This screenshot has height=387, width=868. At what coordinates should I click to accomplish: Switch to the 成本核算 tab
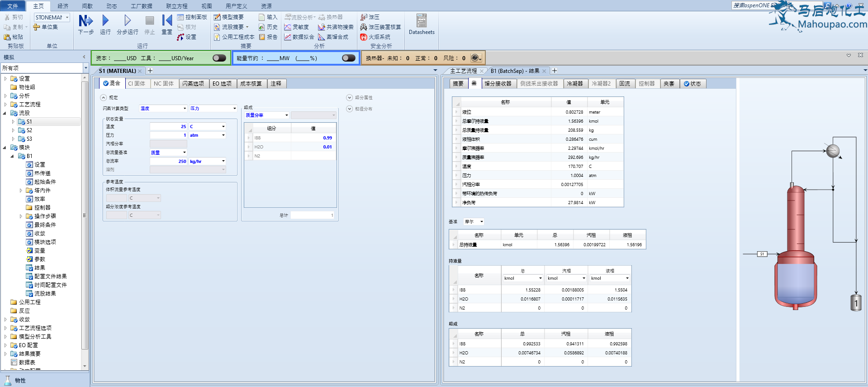pyautogui.click(x=251, y=83)
